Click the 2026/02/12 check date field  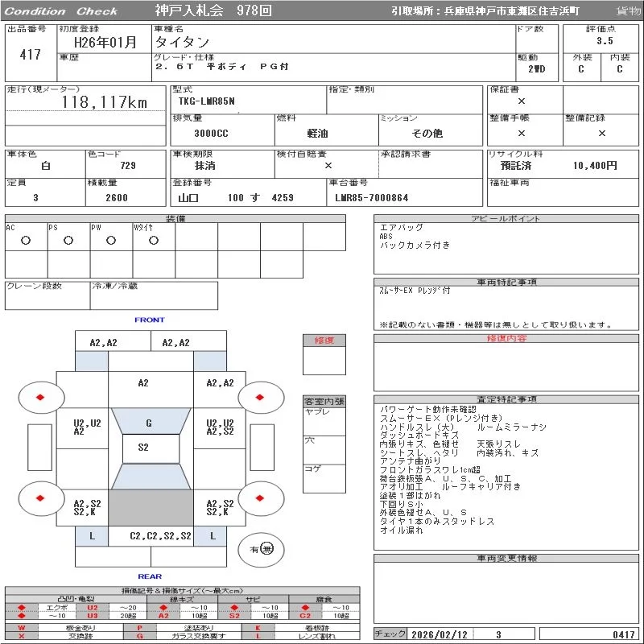pos(440,634)
